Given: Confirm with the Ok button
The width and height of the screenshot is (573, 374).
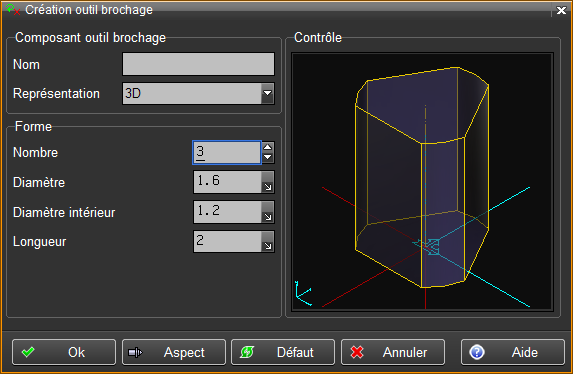Looking at the screenshot, I should pos(64,352).
